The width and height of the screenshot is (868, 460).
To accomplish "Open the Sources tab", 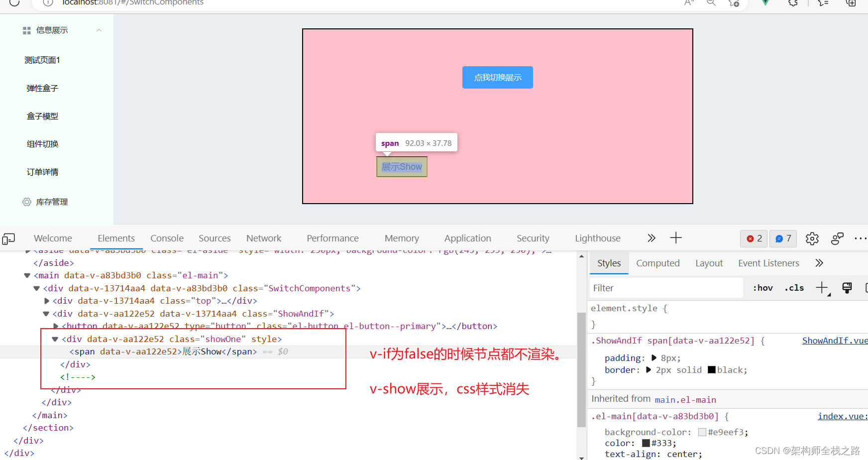I will click(x=215, y=238).
